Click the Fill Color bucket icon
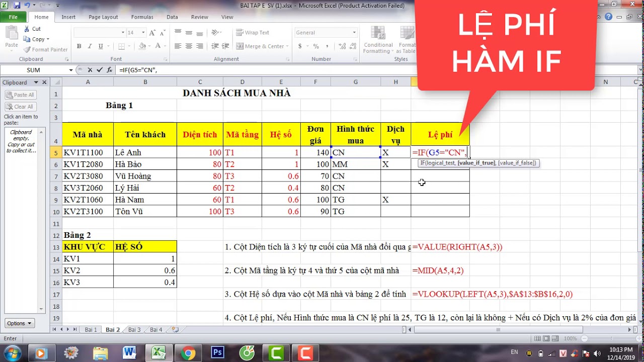Viewport: 644px width, 362px height. tap(142, 46)
